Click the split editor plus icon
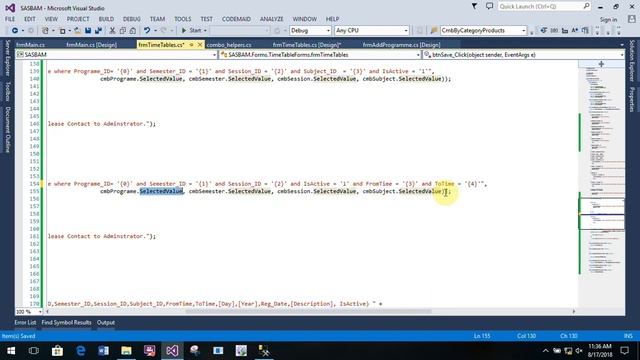Viewport: 640px width, 360px height. point(601,64)
